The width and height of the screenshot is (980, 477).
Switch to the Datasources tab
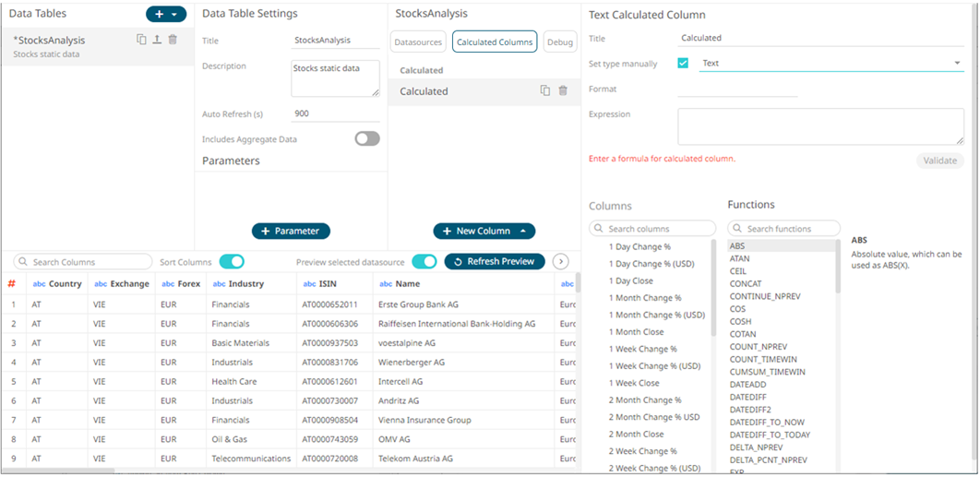click(418, 42)
